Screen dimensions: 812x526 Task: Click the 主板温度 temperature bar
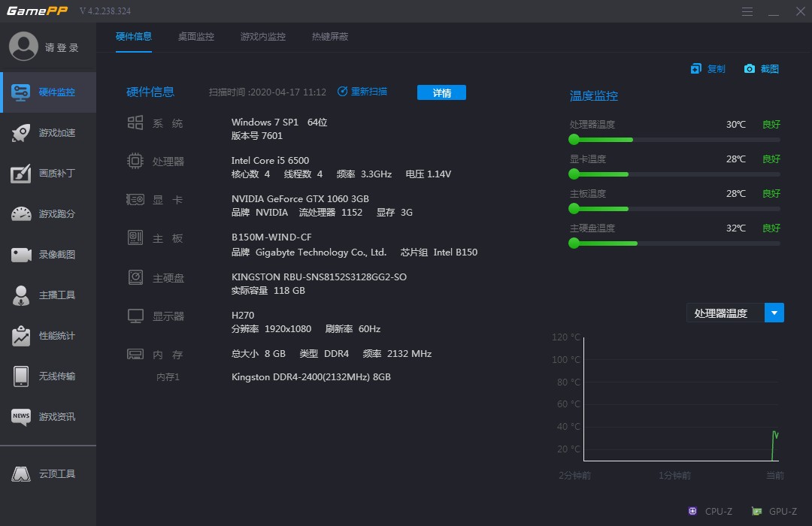pos(674,209)
